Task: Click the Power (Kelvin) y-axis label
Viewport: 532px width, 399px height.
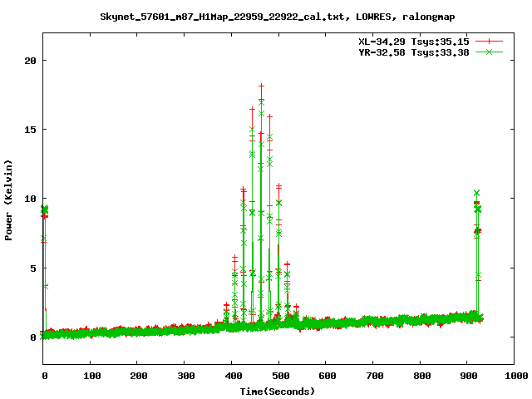Action: click(8, 199)
